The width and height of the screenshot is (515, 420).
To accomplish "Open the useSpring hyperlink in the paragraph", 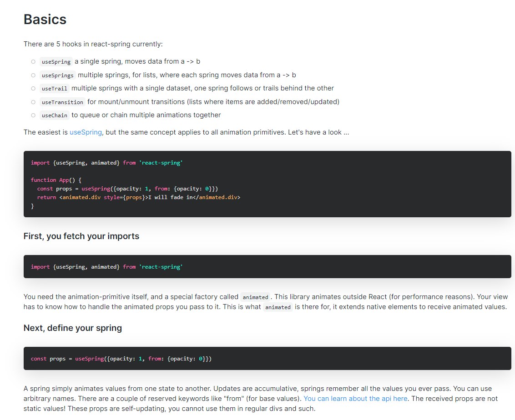I will [86, 133].
